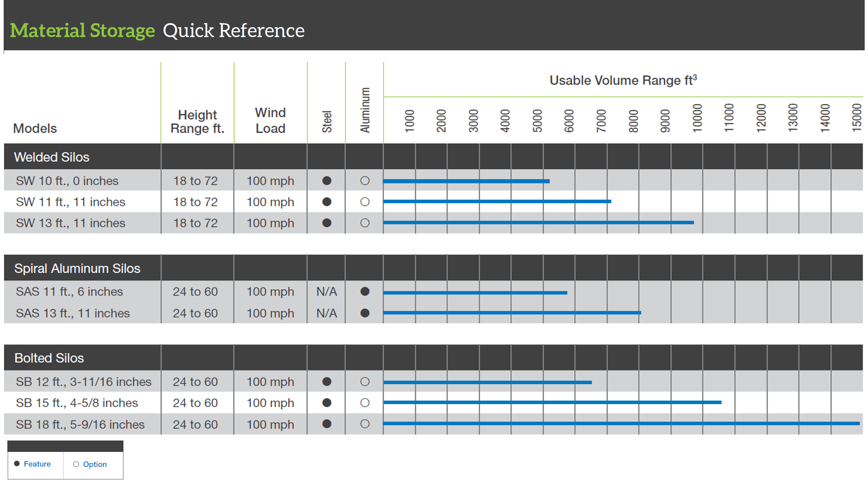Click the 5000 volume scale label
The image size is (868, 482).
537,121
